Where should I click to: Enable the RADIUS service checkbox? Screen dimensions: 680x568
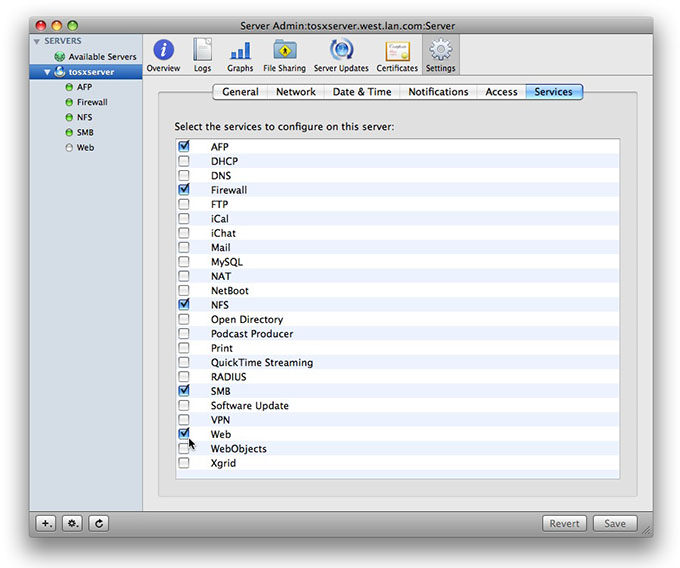[184, 376]
